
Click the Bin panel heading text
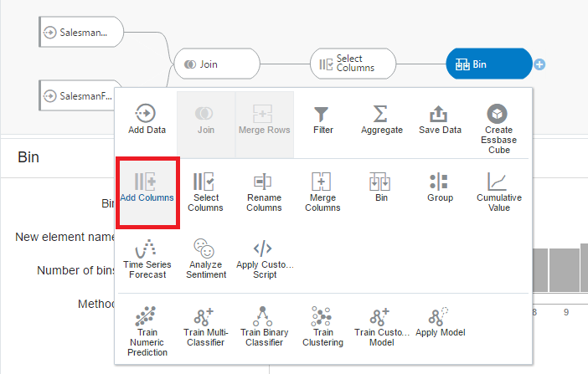click(x=28, y=157)
